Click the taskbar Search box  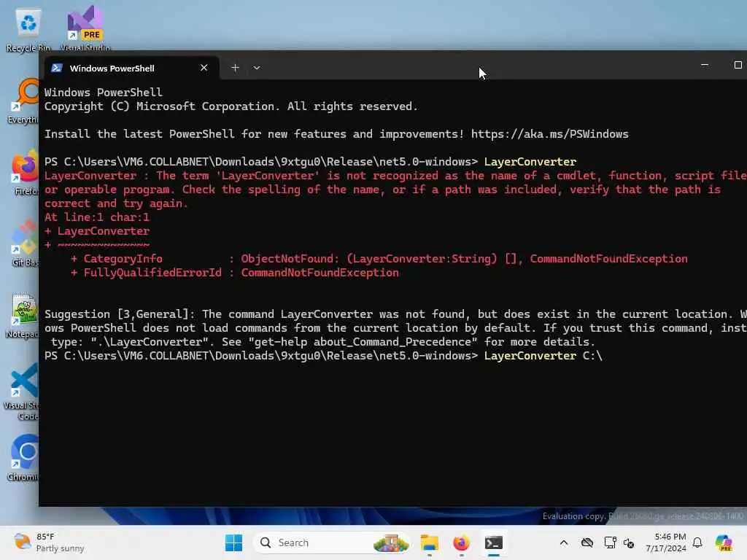pyautogui.click(x=332, y=542)
